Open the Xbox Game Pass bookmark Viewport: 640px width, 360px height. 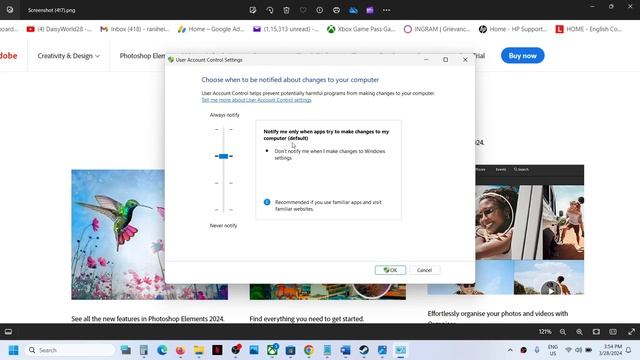(x=361, y=29)
